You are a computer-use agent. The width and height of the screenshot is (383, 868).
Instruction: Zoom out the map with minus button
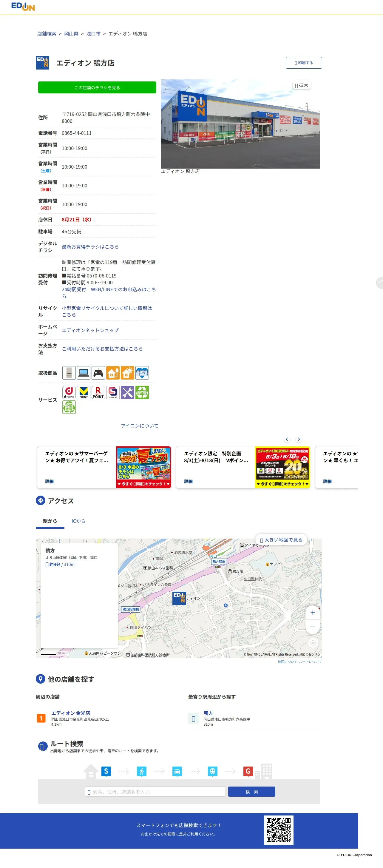[x=313, y=627]
